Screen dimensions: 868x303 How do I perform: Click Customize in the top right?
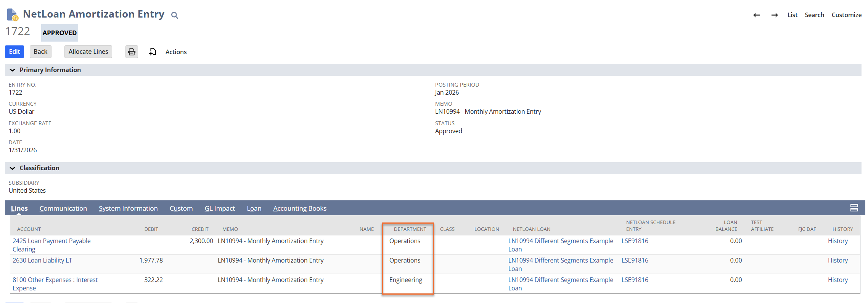(x=846, y=15)
